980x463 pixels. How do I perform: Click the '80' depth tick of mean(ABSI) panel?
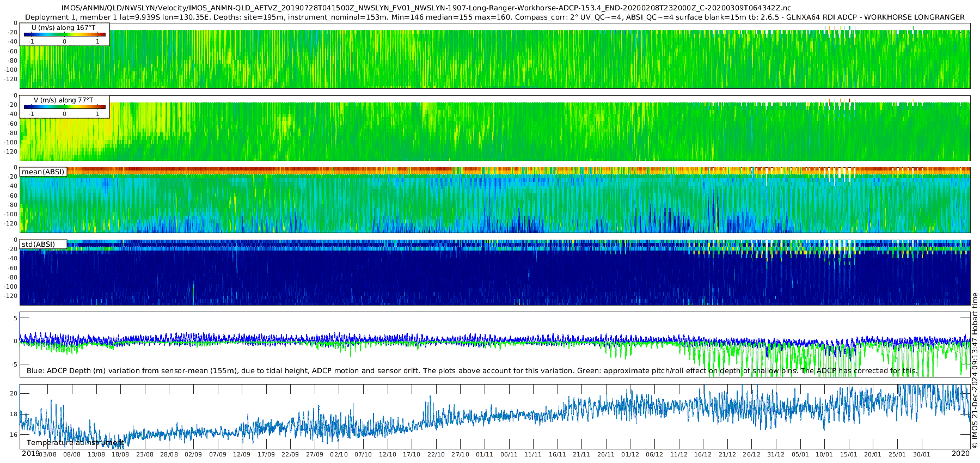14,205
